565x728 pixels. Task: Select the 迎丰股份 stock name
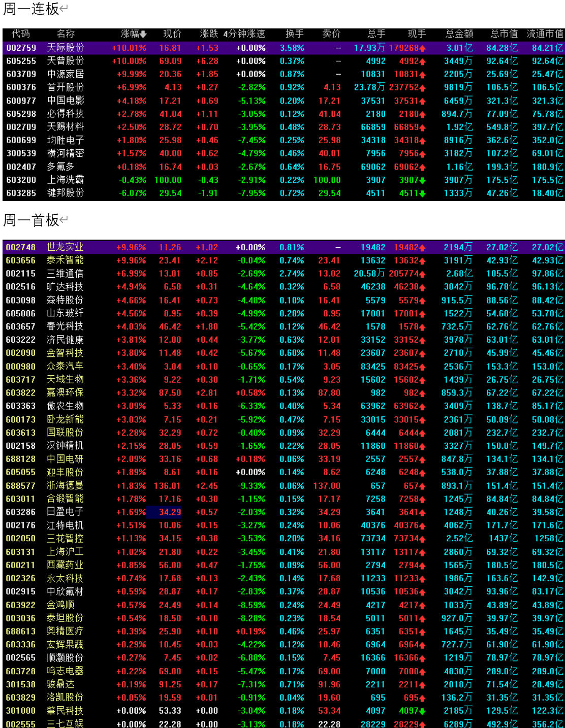pos(66,472)
